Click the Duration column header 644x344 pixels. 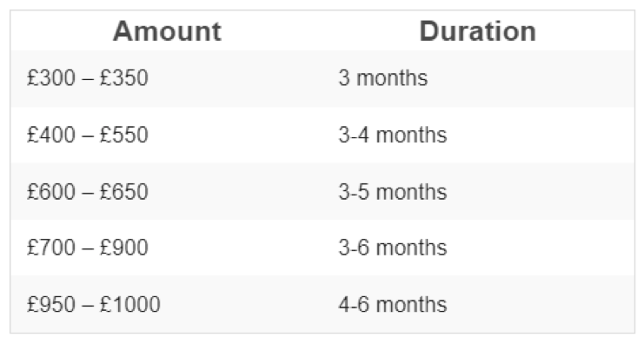tap(478, 31)
